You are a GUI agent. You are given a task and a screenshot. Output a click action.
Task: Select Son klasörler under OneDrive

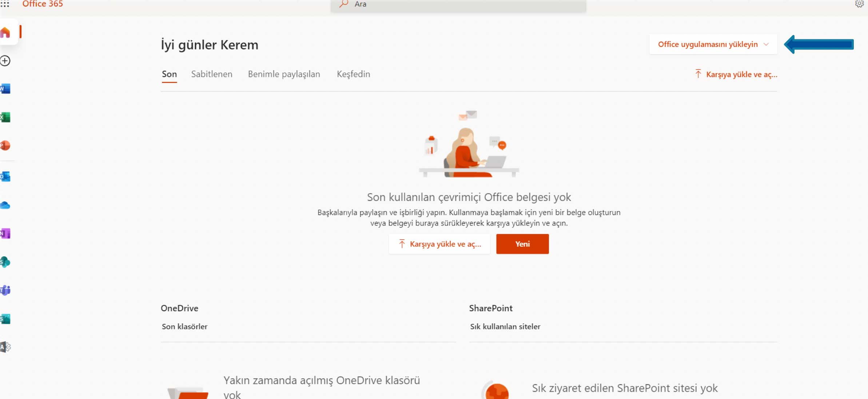point(184,327)
